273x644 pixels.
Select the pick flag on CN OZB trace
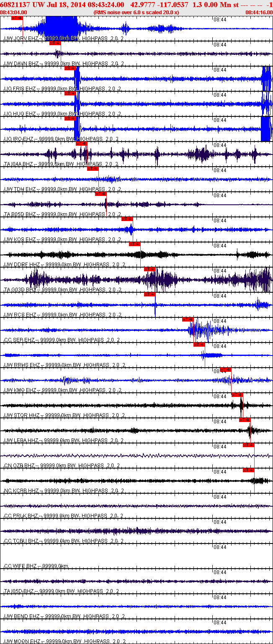pos(249,445)
